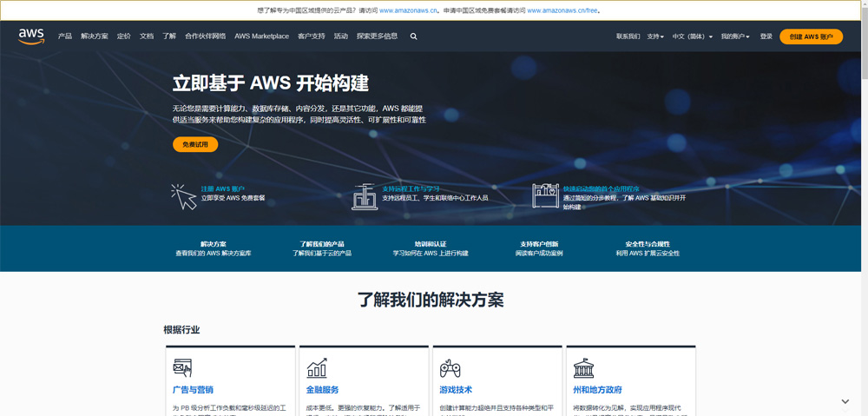Select the 游戏技术 gamepad icon

(x=450, y=367)
